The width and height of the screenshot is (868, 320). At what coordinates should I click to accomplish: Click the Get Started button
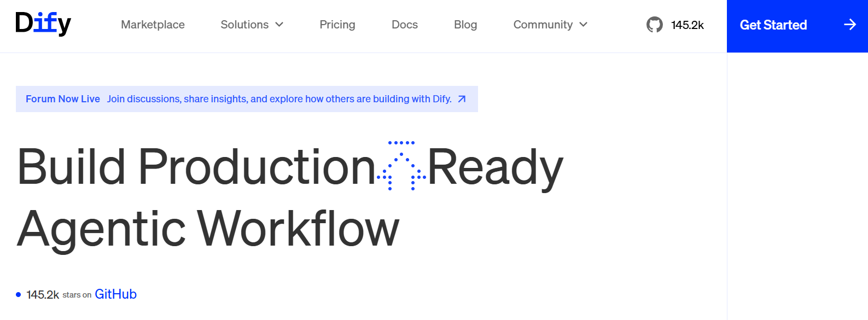(797, 26)
